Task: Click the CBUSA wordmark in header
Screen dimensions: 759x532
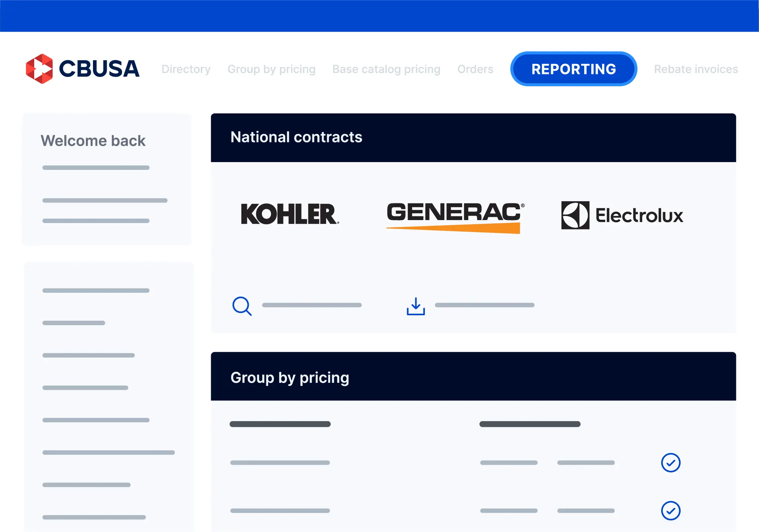Action: pyautogui.click(x=99, y=69)
